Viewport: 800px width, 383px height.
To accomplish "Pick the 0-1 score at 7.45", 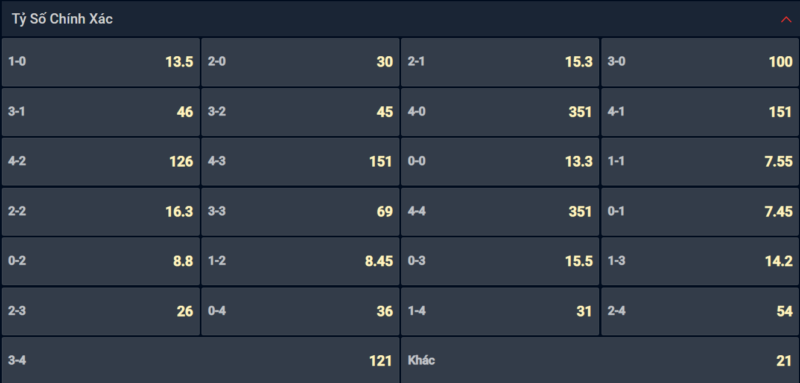I will point(701,212).
